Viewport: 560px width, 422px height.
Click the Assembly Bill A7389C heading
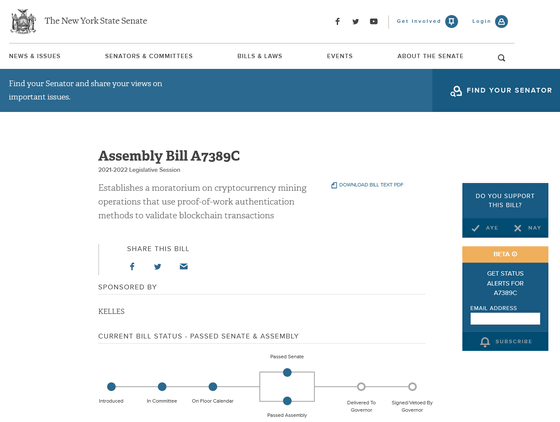pos(169,156)
